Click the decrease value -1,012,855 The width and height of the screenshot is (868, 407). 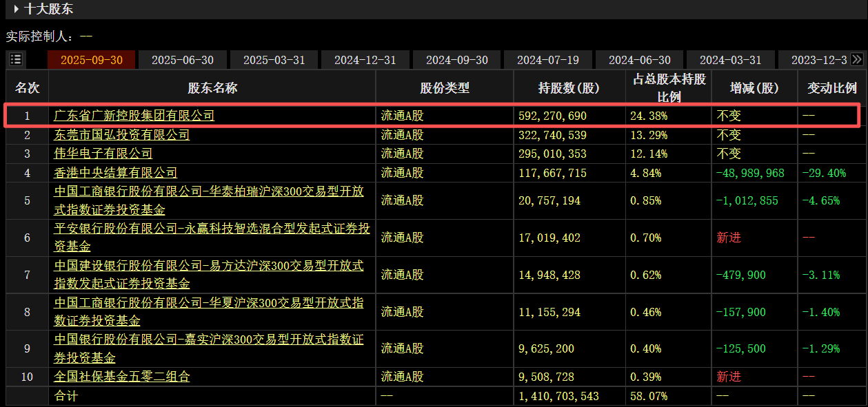click(748, 200)
